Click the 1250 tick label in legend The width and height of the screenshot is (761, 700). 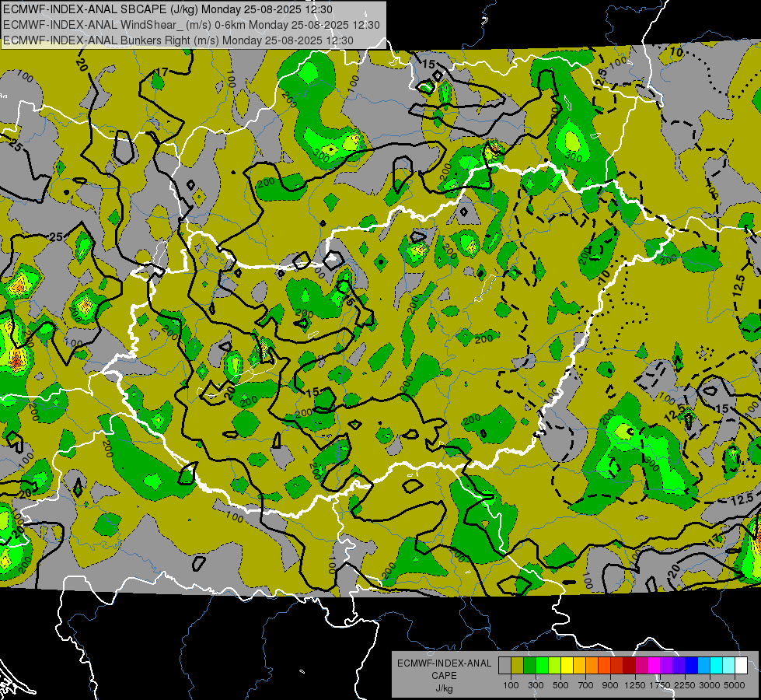[635, 685]
